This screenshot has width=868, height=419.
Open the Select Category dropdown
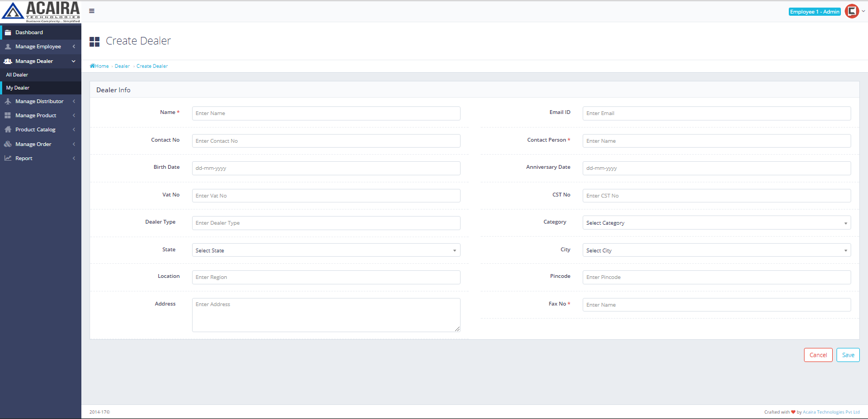click(716, 223)
